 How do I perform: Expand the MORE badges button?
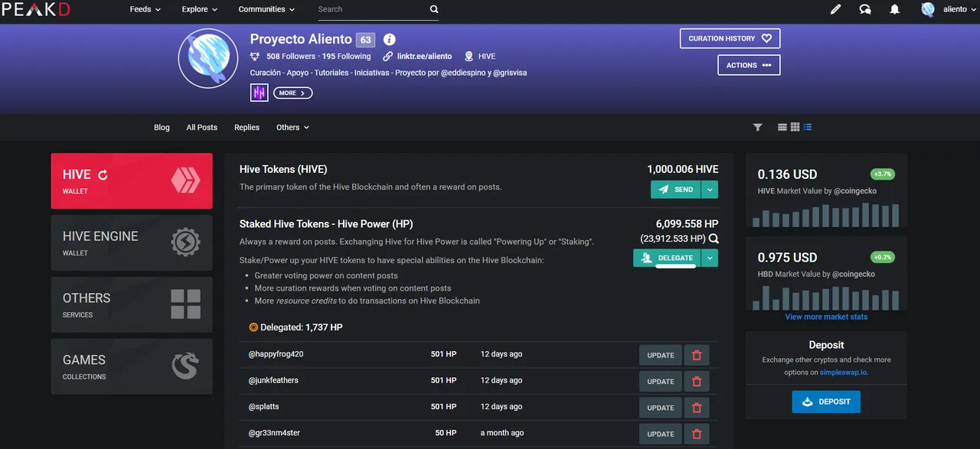[292, 93]
